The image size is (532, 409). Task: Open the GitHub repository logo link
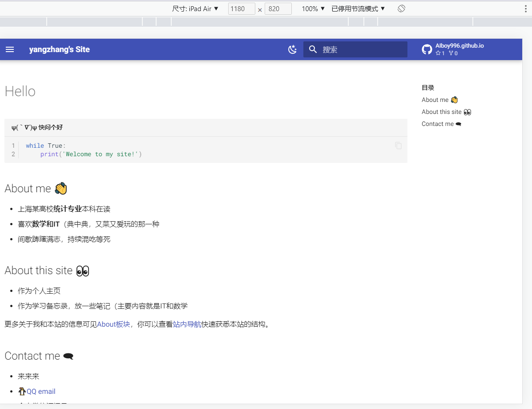tap(427, 49)
